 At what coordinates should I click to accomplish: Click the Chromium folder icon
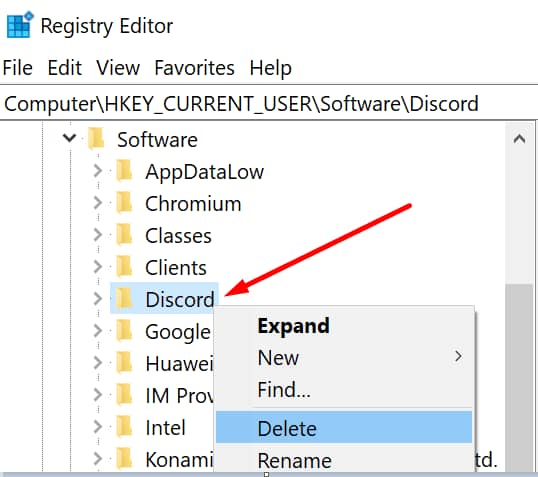(124, 203)
